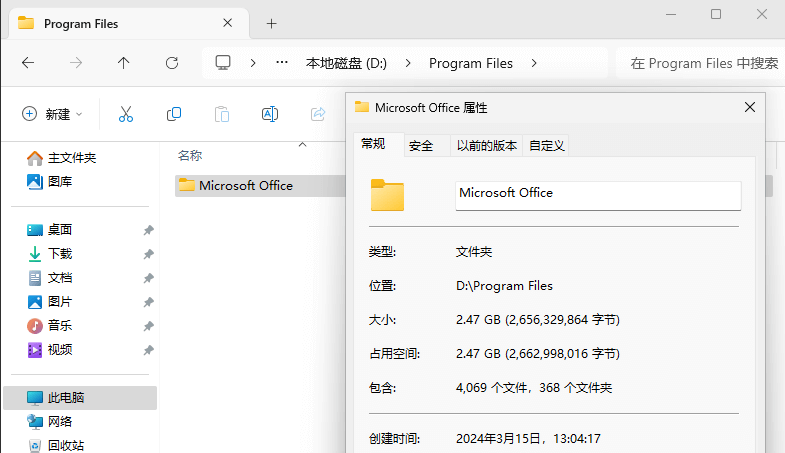Select Program Files breadcrumb in address bar
Viewport: 785px width, 453px height.
click(471, 63)
